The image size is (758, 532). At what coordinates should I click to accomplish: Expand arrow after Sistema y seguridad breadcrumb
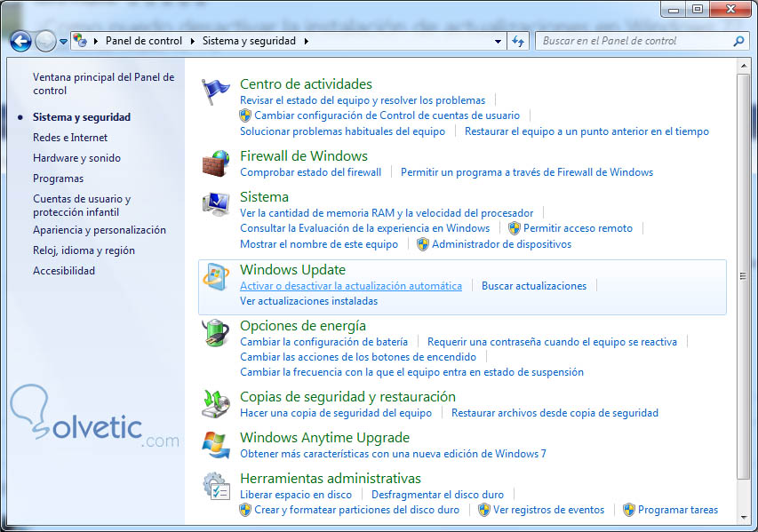[306, 42]
